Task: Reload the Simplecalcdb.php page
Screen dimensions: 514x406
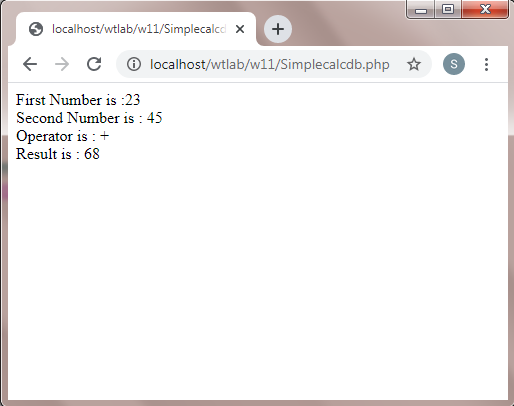Action: (94, 64)
